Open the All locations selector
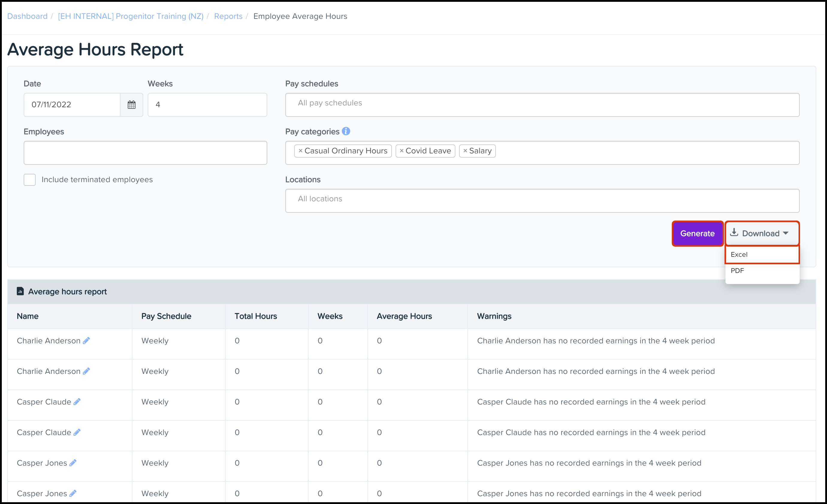 (x=542, y=200)
